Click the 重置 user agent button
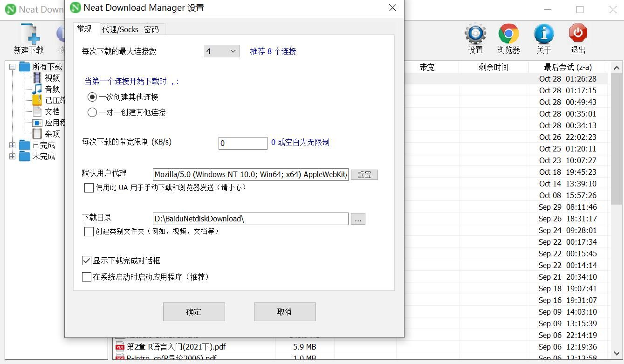Image resolution: width=624 pixels, height=364 pixels. tap(364, 175)
